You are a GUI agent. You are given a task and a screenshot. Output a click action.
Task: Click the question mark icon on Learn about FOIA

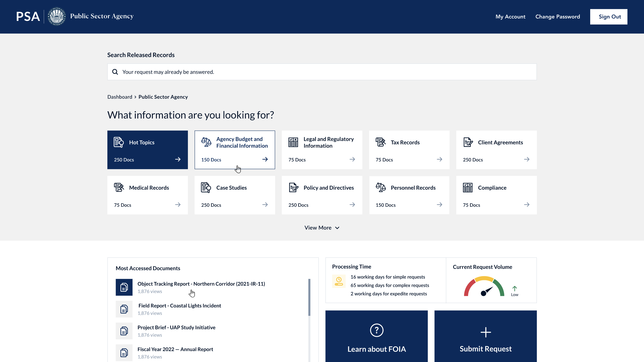(x=376, y=330)
